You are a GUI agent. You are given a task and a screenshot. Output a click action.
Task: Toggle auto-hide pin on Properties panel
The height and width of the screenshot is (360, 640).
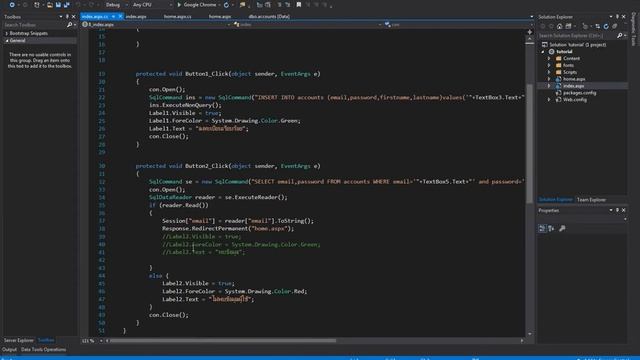click(x=617, y=210)
